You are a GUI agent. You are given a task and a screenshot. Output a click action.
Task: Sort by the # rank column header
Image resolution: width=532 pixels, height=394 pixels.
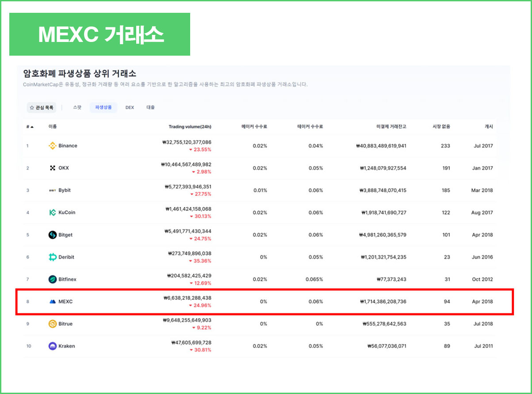[x=30, y=127]
